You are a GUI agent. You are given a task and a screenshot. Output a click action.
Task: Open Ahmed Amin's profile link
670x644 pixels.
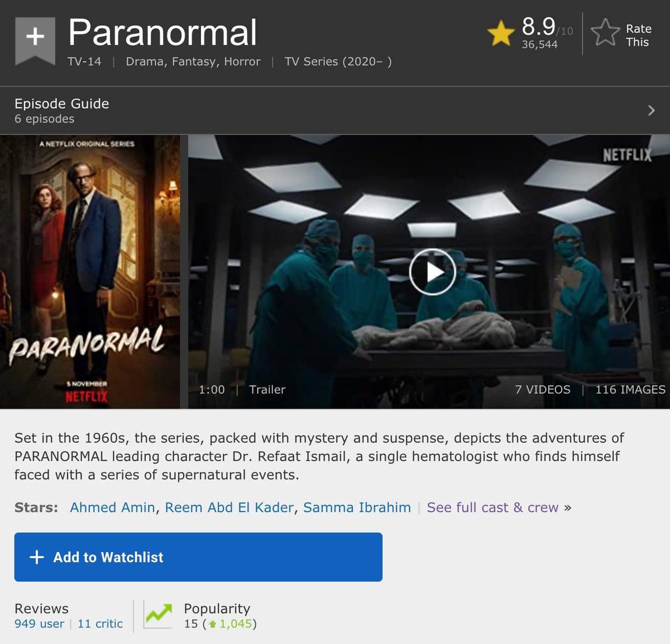(112, 507)
